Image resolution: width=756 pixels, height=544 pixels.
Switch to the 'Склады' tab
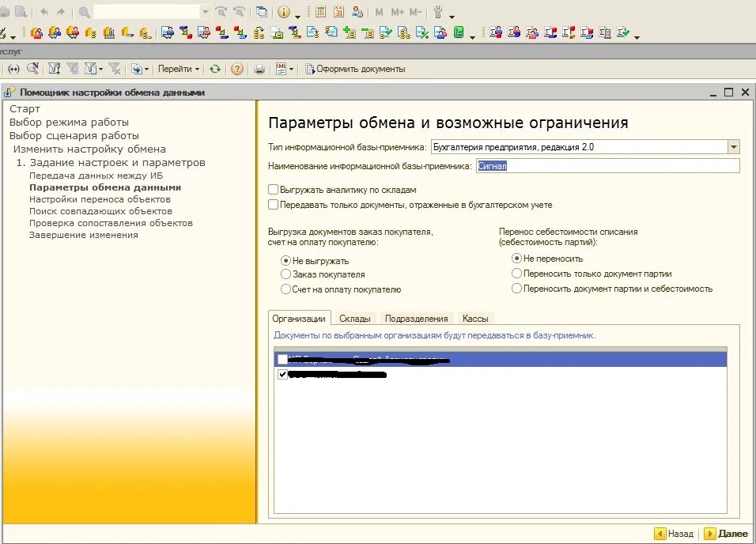click(x=356, y=319)
